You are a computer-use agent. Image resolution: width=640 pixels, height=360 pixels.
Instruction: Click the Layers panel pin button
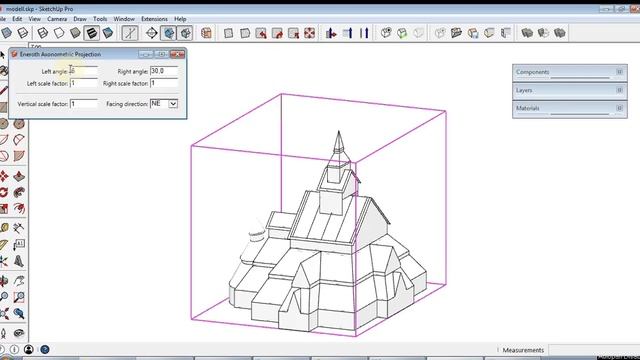point(619,90)
